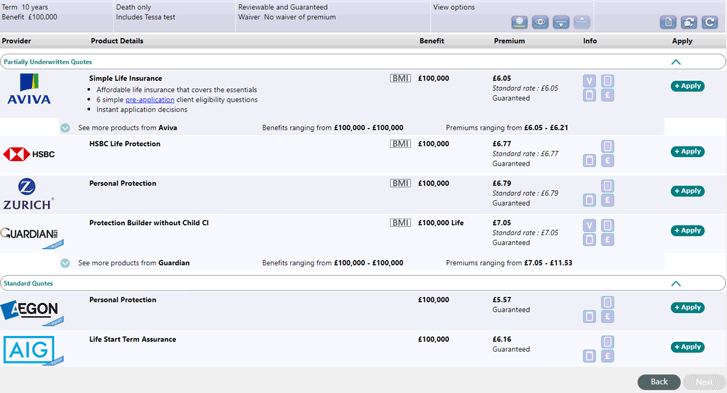Image resolution: width=727 pixels, height=393 pixels.
Task: Open the pre-application link in Aviva details
Action: (150, 100)
